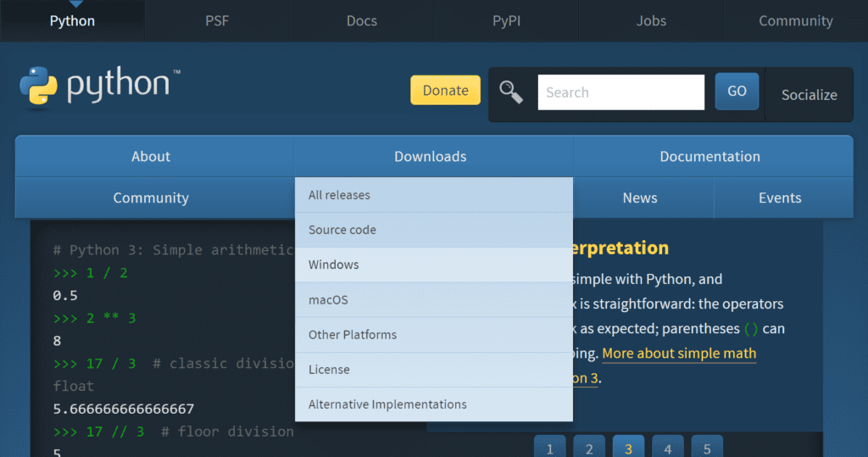The width and height of the screenshot is (868, 457).
Task: Choose macOS in Downloads dropdown
Action: 433,299
